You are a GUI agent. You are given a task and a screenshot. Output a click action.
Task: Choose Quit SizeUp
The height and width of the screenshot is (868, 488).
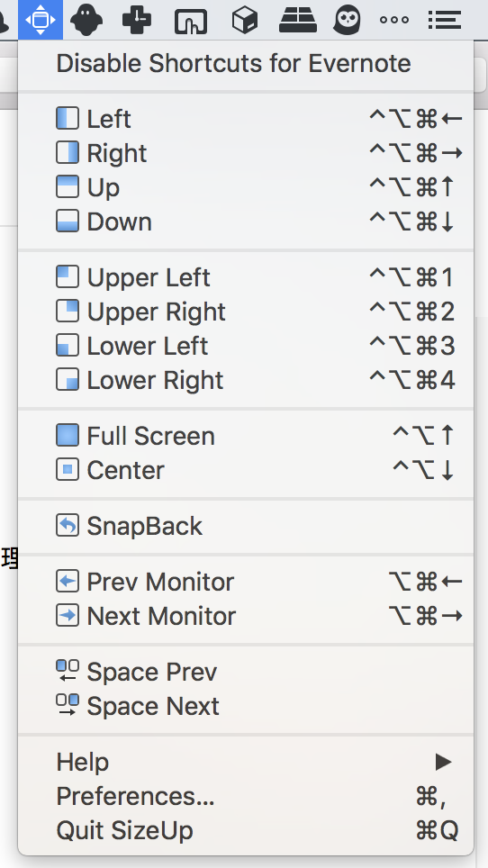tap(246, 830)
